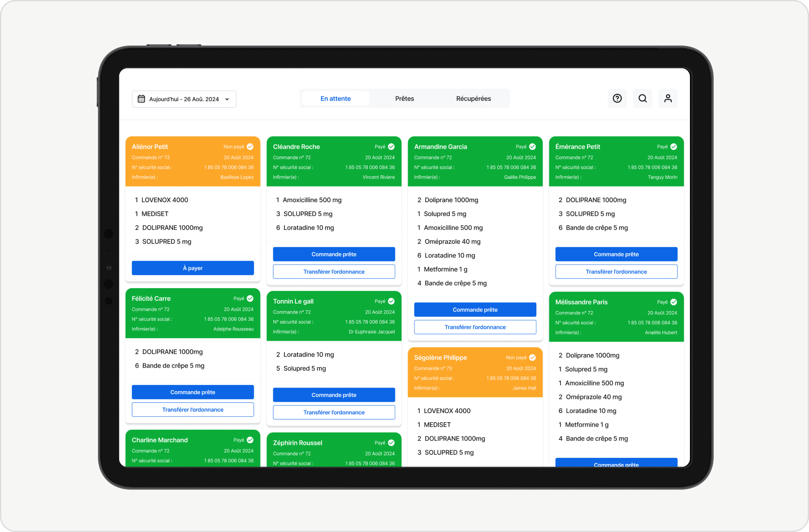This screenshot has width=809, height=532.
Task: Select Amoxicilline 500 mg in Cléandre Roche's order
Action: click(x=312, y=200)
